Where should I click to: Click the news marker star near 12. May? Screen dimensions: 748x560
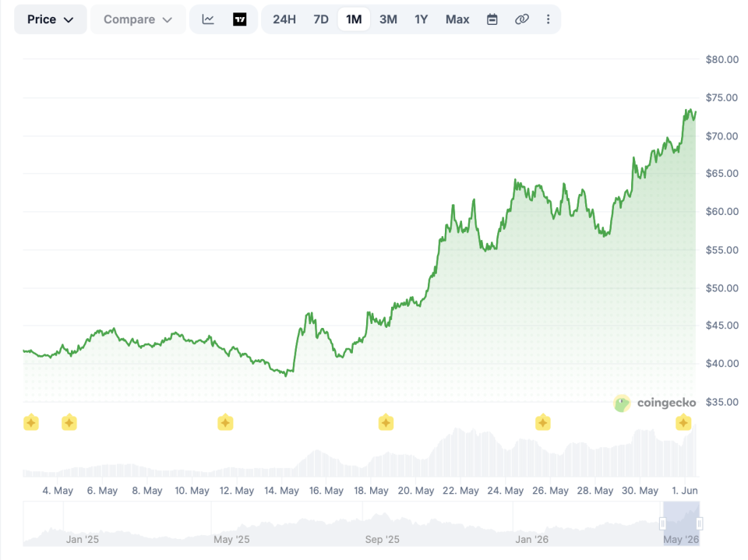[225, 423]
